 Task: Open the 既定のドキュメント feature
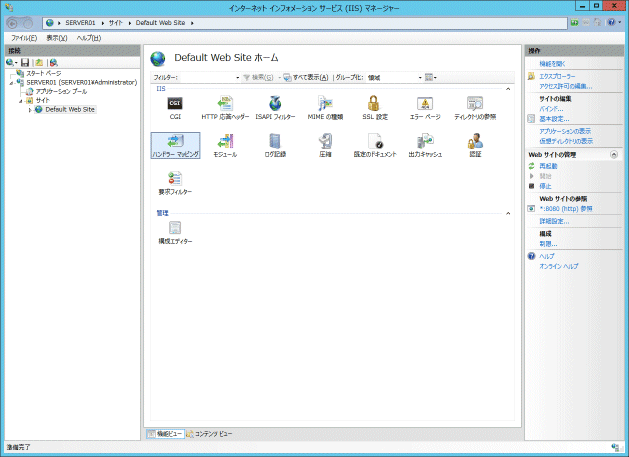point(375,146)
